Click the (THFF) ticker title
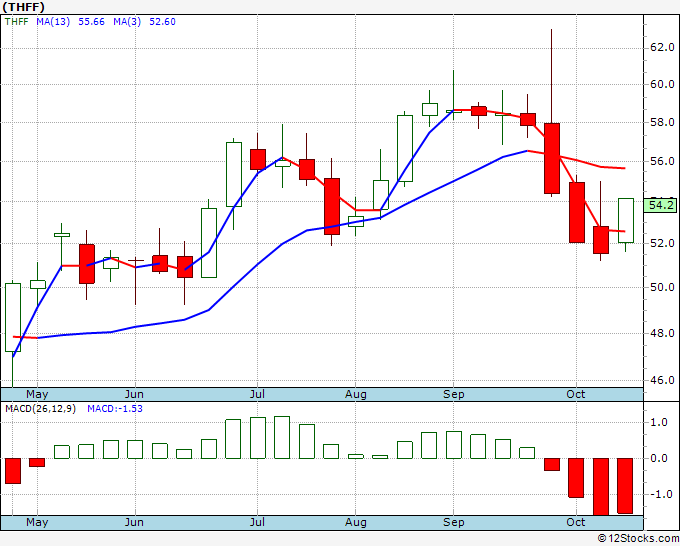 [x=23, y=7]
